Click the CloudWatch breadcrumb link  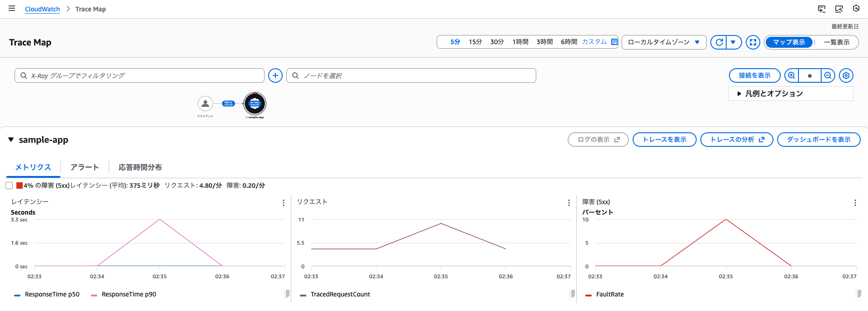point(42,9)
